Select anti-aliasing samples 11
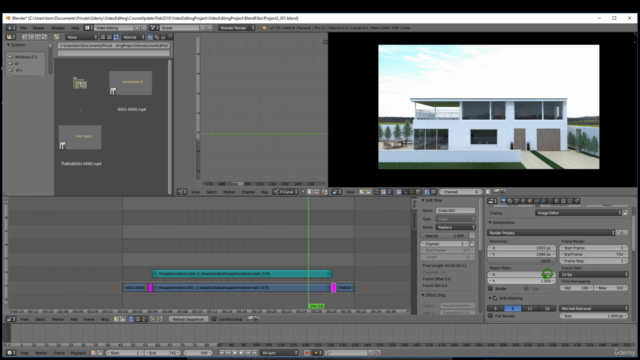The height and width of the screenshot is (360, 640). pyautogui.click(x=530, y=308)
